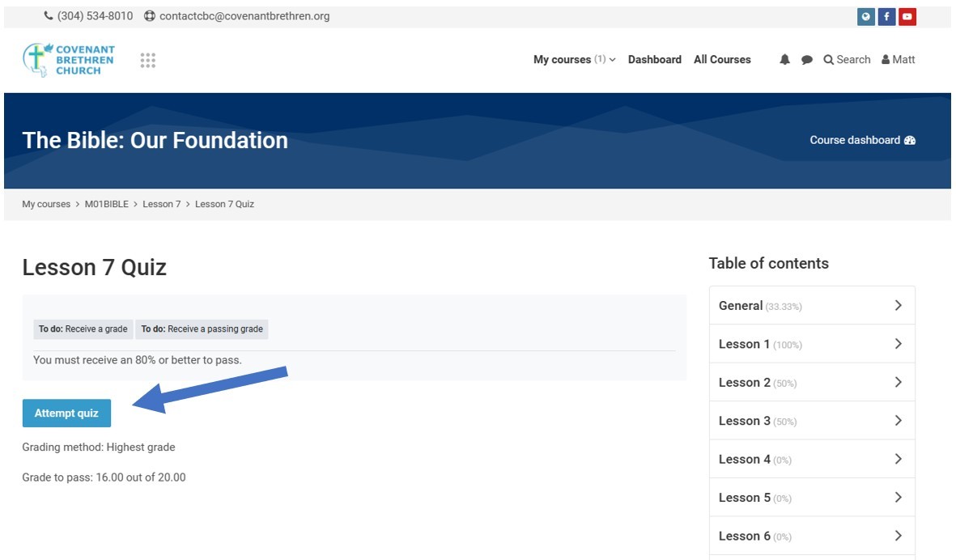Click the Lesson 7 Quiz breadcrumb
The height and width of the screenshot is (560, 956).
tap(224, 204)
